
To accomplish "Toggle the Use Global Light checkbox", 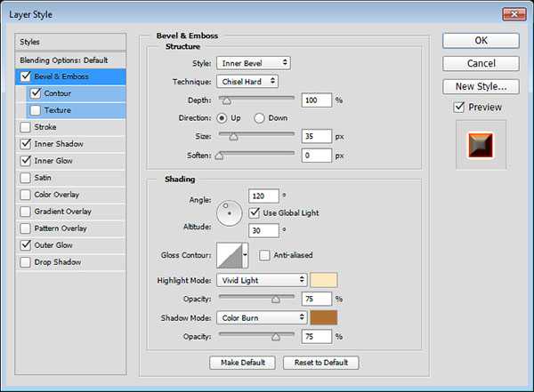I will pos(255,212).
